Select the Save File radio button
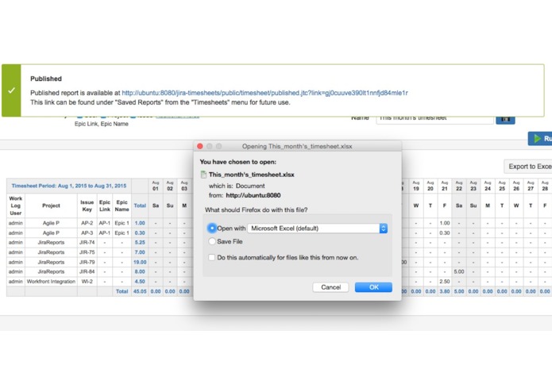Screen dimensions: 552x392 (x=212, y=241)
